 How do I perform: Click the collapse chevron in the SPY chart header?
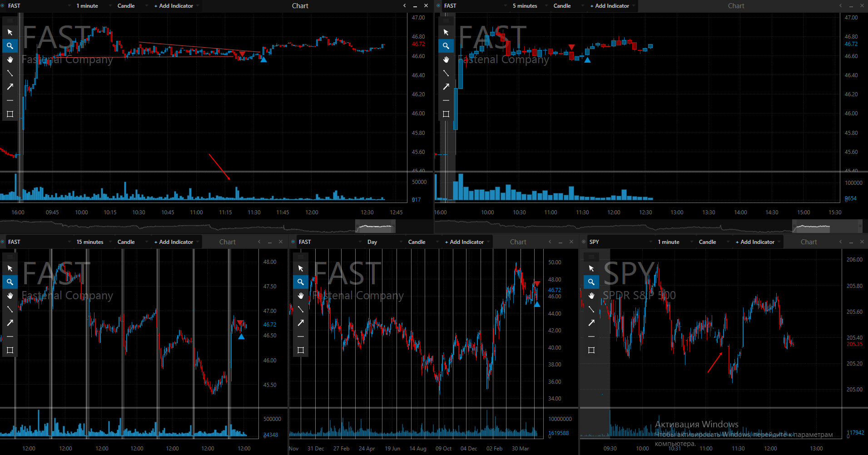[x=840, y=242]
